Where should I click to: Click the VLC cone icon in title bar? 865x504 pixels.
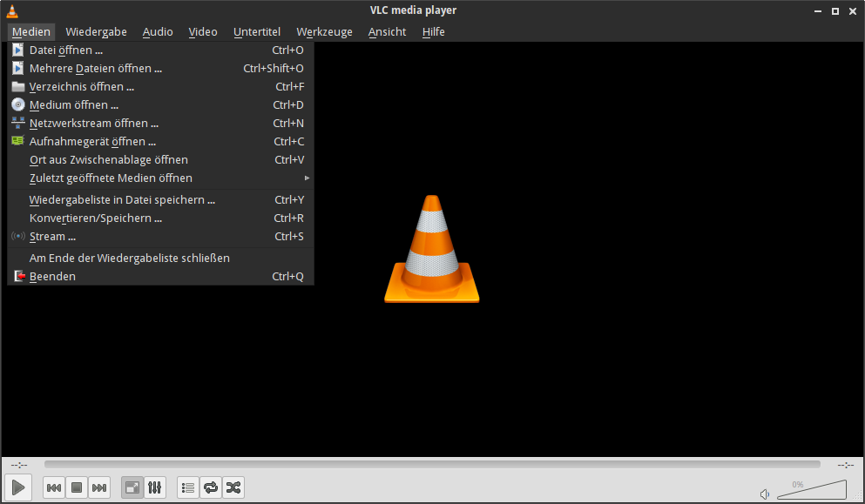click(x=12, y=11)
